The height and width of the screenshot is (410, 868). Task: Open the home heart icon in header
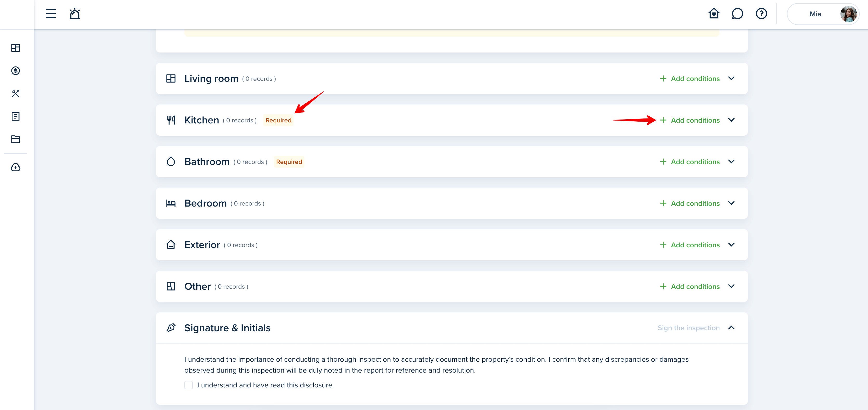pos(714,14)
